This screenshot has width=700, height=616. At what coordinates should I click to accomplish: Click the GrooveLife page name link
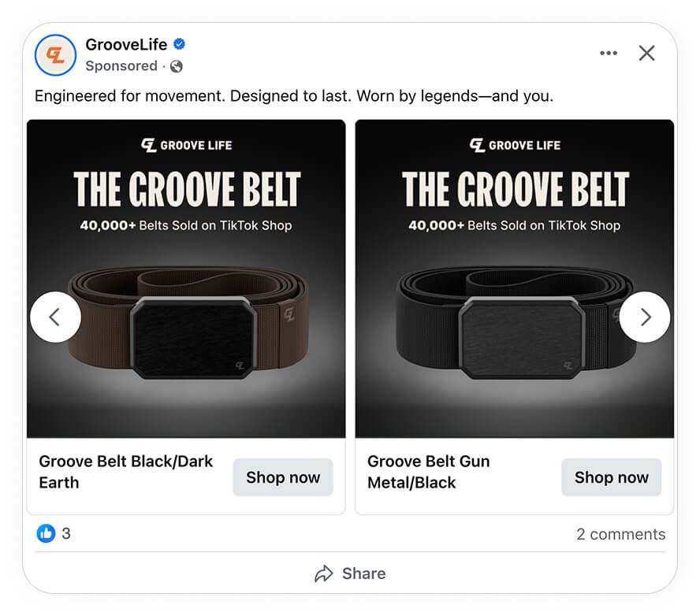(126, 45)
